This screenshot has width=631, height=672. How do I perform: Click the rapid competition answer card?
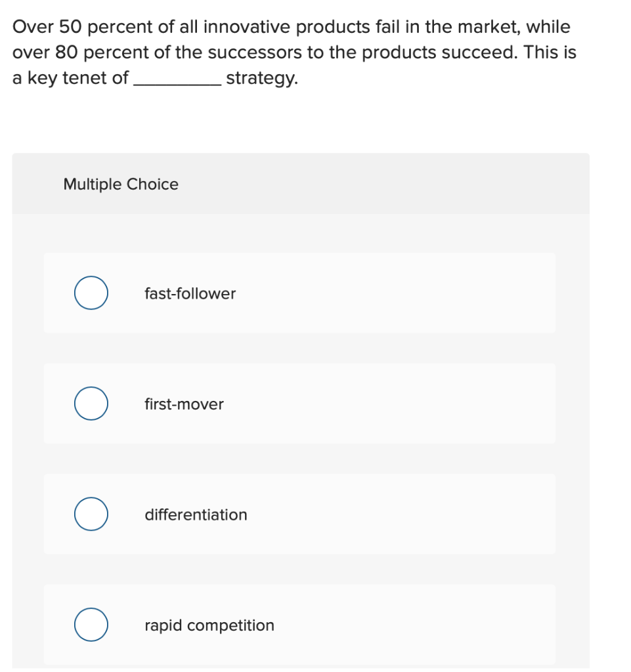pos(299,624)
